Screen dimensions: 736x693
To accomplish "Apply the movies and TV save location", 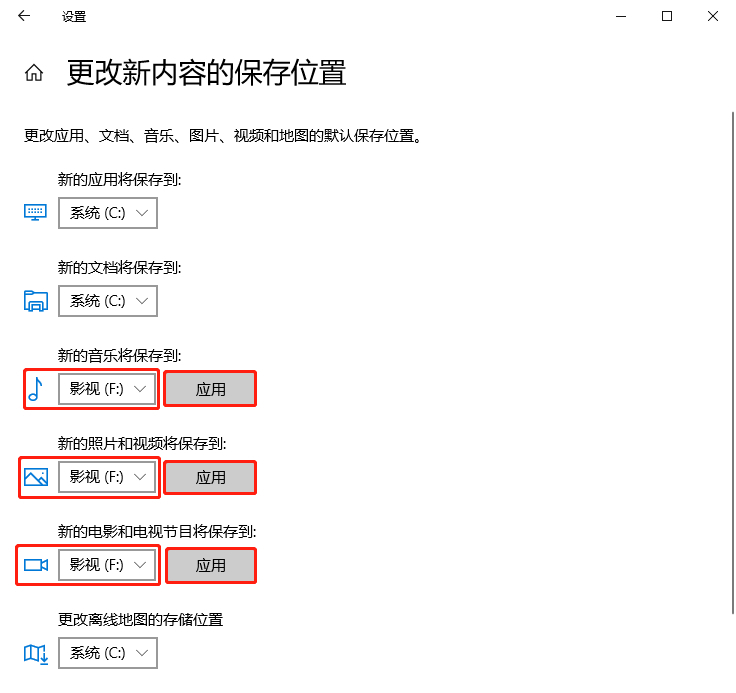I will [211, 565].
